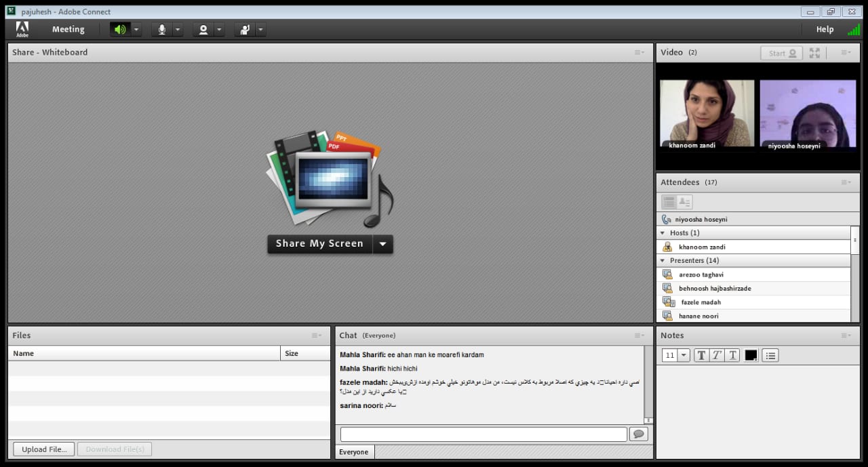Click Start webcam button in Video pod
Screen dimensions: 868x467
(782, 53)
